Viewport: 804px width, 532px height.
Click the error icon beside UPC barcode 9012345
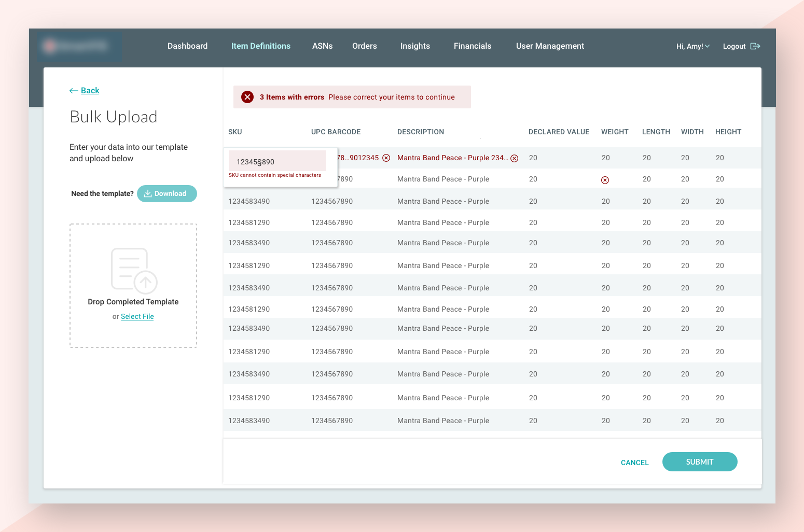386,158
